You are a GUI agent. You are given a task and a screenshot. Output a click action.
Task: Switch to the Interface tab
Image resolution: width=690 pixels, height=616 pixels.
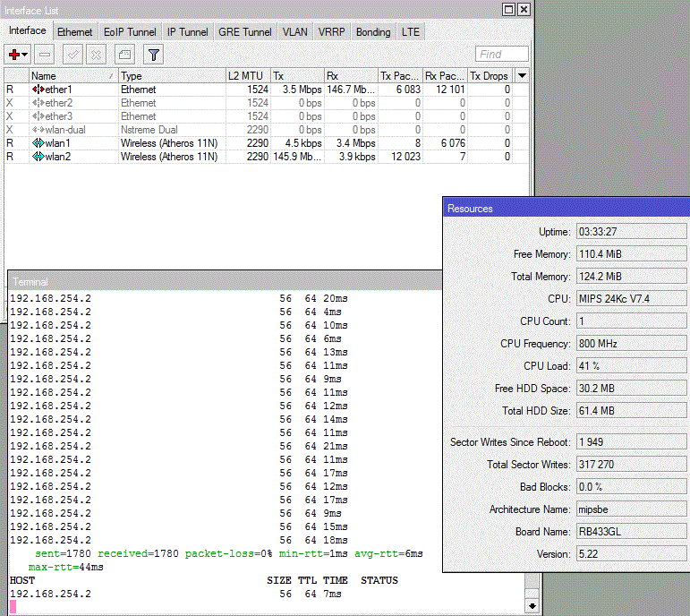27,30
